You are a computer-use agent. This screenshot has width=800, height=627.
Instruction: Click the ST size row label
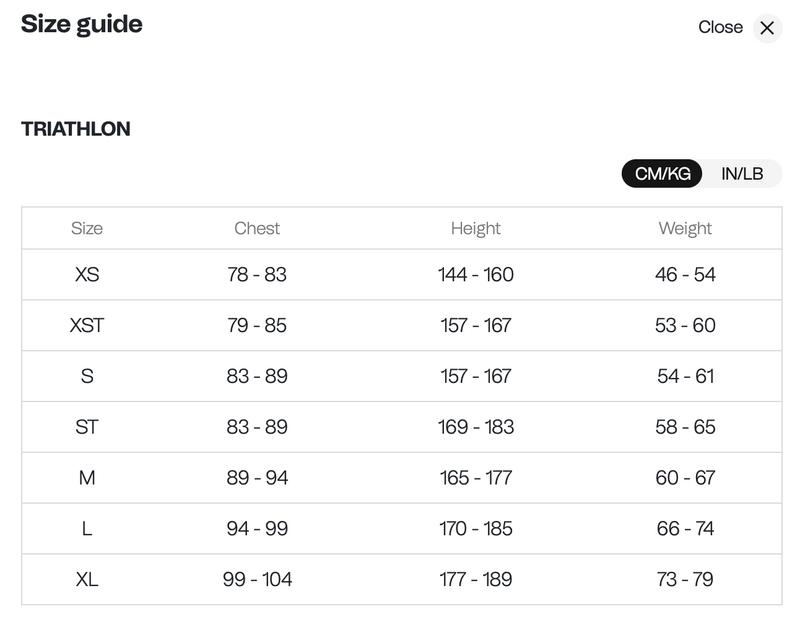point(87,427)
